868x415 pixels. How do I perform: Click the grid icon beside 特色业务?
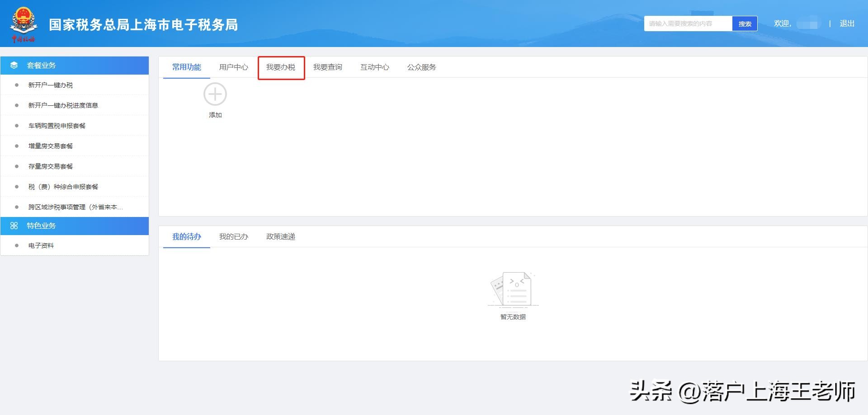point(14,226)
